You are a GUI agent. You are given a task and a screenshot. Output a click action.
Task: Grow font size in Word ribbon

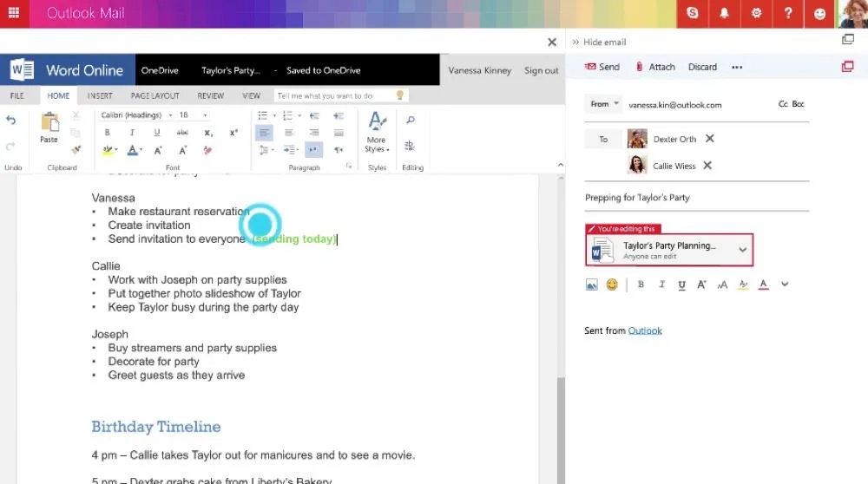(x=158, y=150)
